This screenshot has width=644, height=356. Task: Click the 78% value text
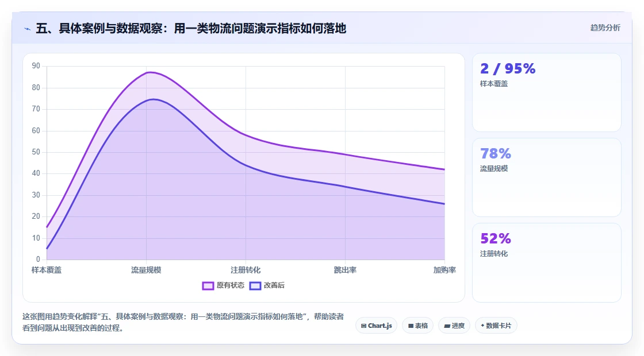pyautogui.click(x=496, y=153)
